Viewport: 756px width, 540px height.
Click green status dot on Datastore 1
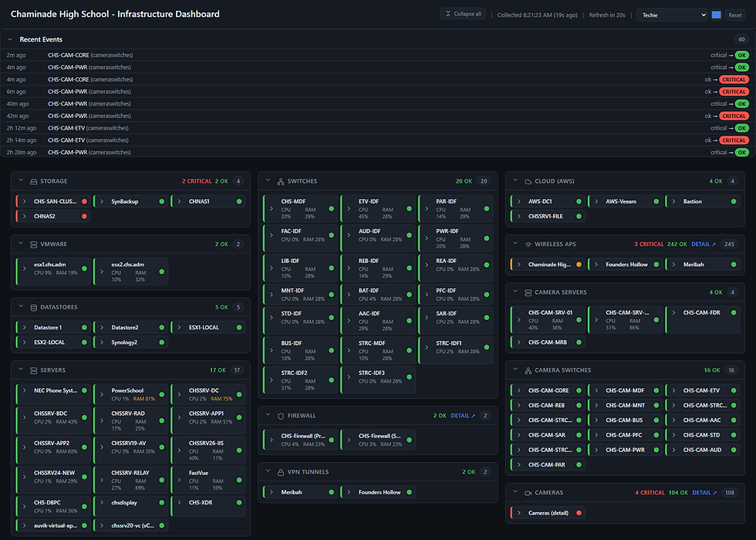coord(84,328)
